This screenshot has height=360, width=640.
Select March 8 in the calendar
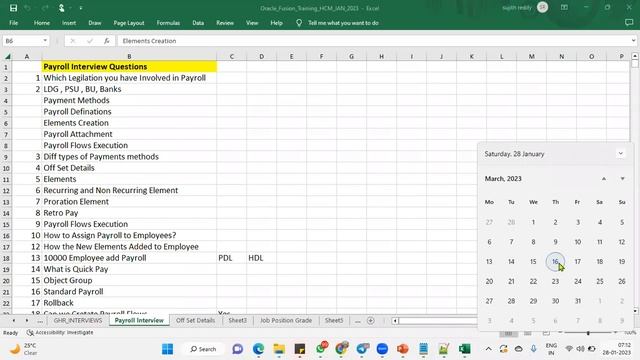(533, 242)
